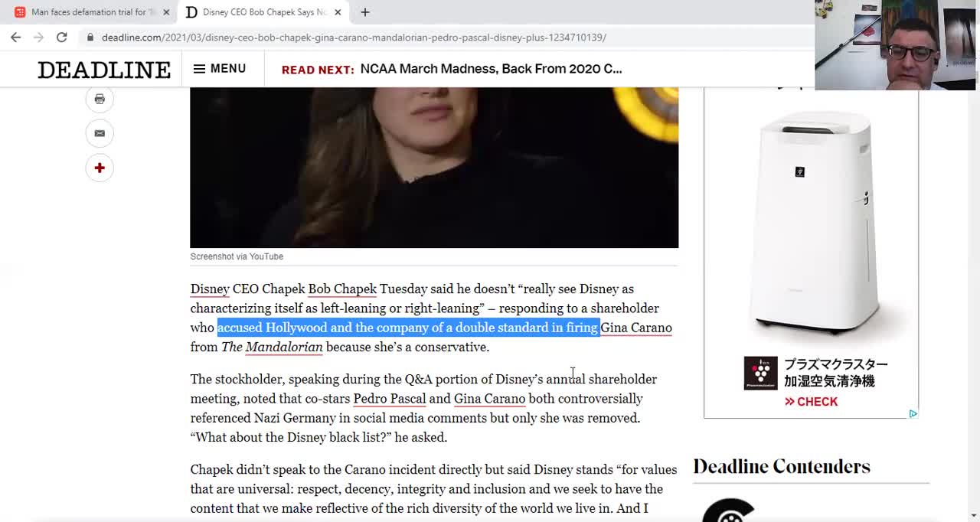Screen dimensions: 980x522
Task: Follow the Bob Chapek link
Action: click(342, 289)
